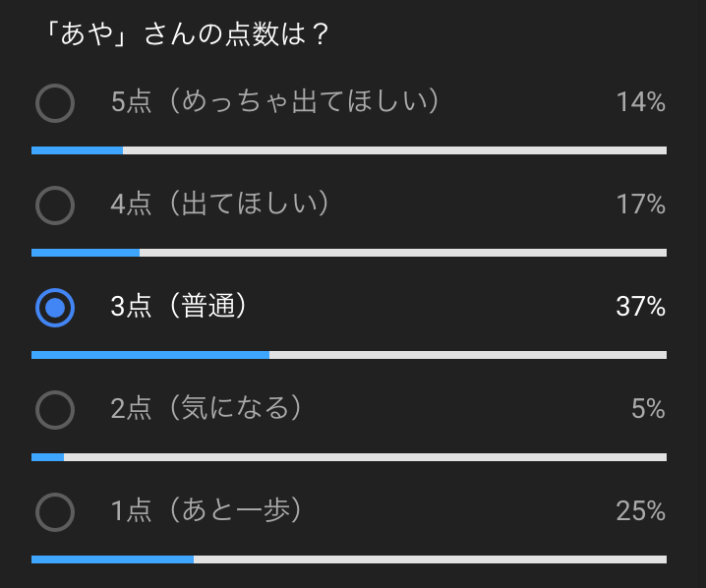This screenshot has height=588, width=706.
Task: Click the 14% result bar
Action: coord(349,150)
